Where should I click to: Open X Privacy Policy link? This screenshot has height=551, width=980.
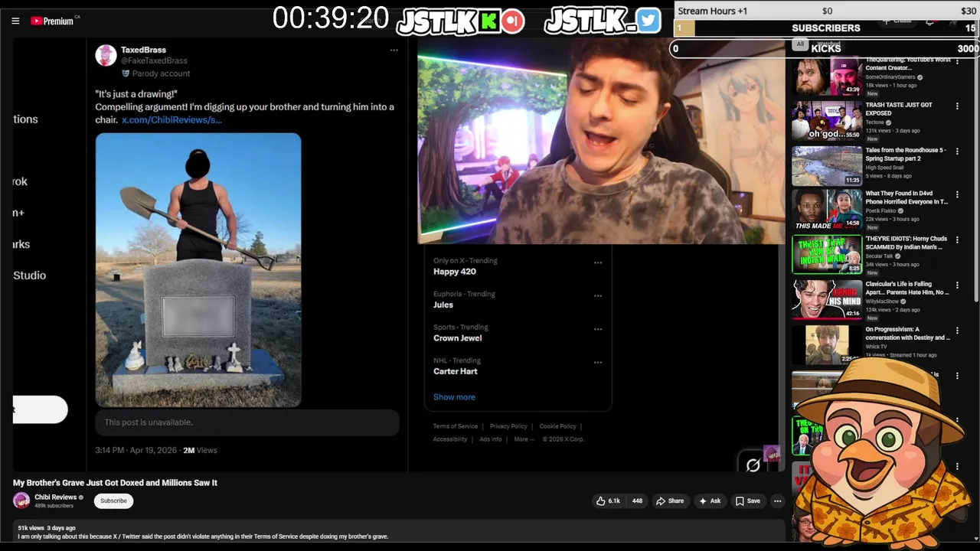pos(508,426)
